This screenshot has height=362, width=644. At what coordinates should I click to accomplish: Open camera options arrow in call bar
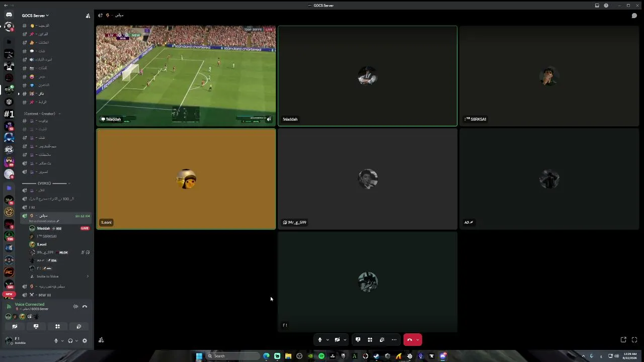pos(345,340)
